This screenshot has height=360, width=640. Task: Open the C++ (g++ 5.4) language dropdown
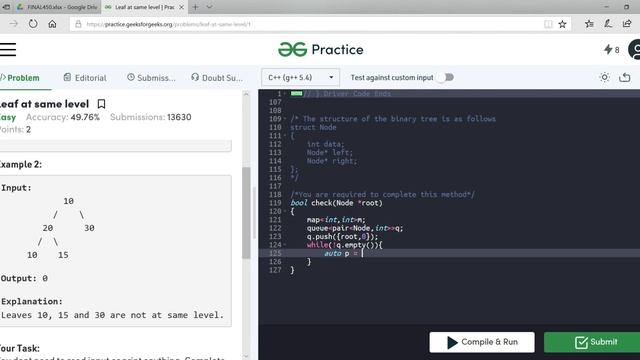coord(300,77)
